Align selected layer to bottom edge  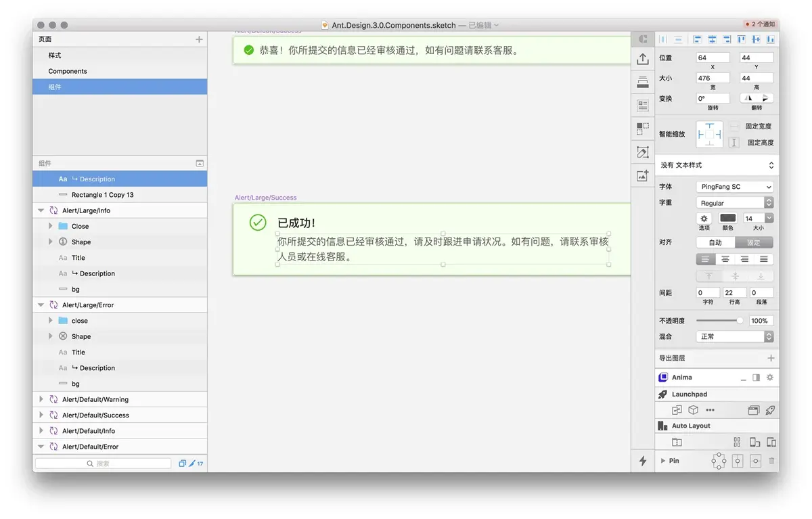(x=771, y=40)
